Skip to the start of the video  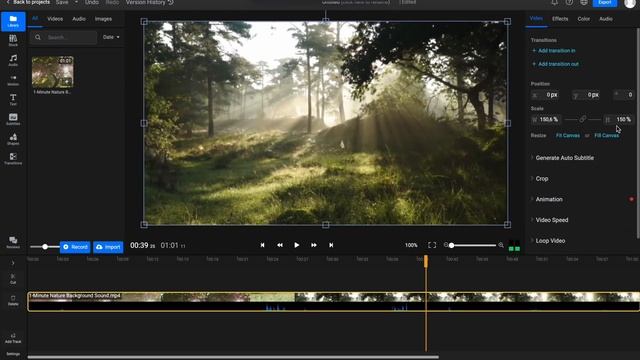point(262,245)
